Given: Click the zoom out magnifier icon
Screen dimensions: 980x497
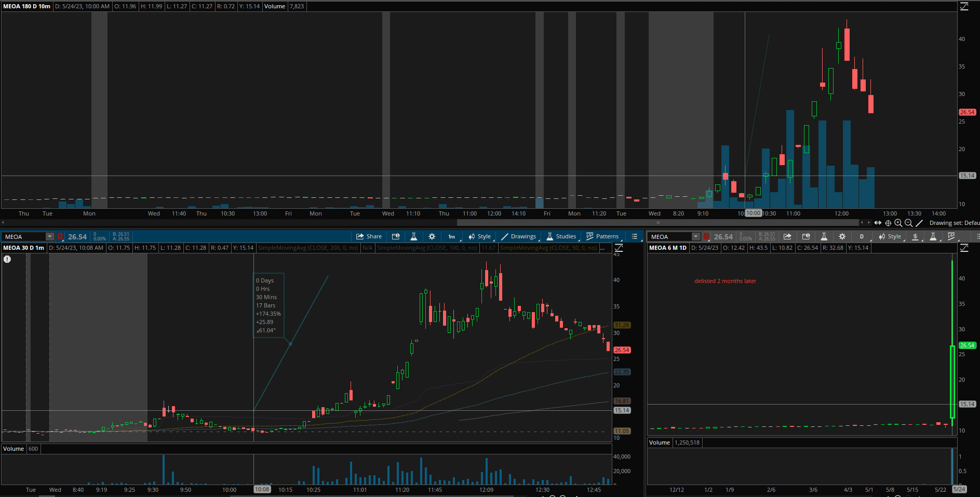Looking at the screenshot, I should 908,223.
